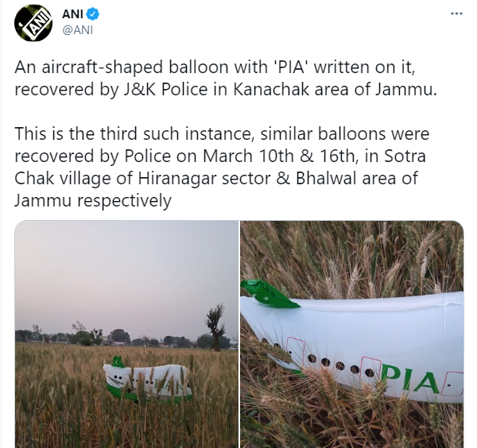
Task: Click wheat stalks above balloon in right photo
Action: [x=352, y=255]
